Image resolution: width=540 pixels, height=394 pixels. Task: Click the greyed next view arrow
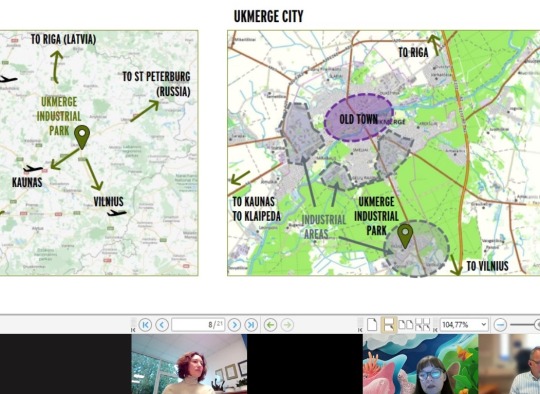point(287,325)
